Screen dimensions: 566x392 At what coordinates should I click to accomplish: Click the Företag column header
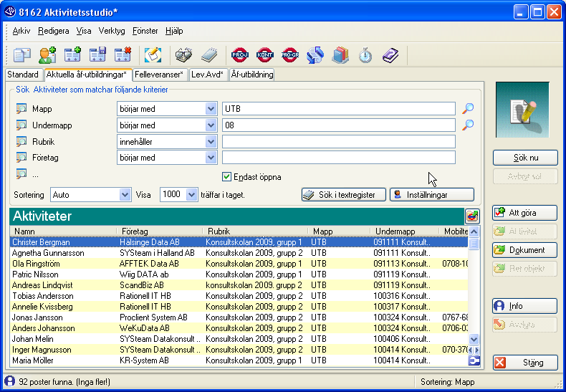tap(160, 231)
